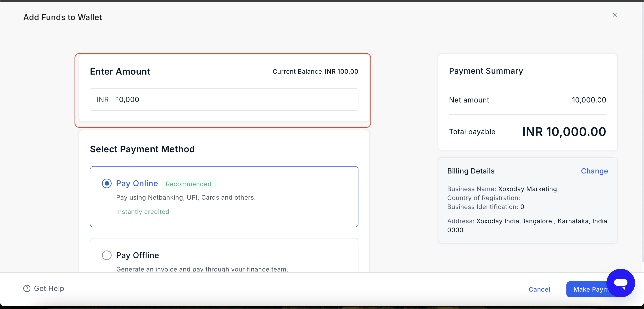The image size is (644, 309).
Task: Click the Current Balance INR 100.00 text
Action: coord(315,71)
